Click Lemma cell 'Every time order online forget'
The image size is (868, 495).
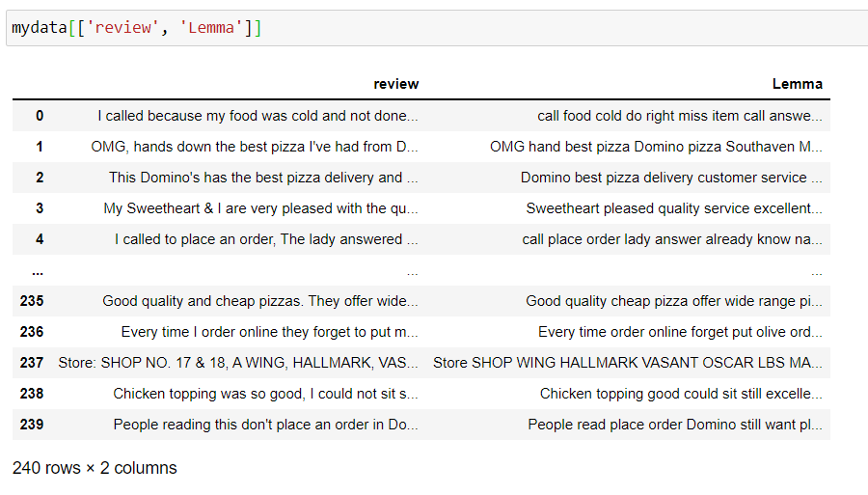point(680,332)
